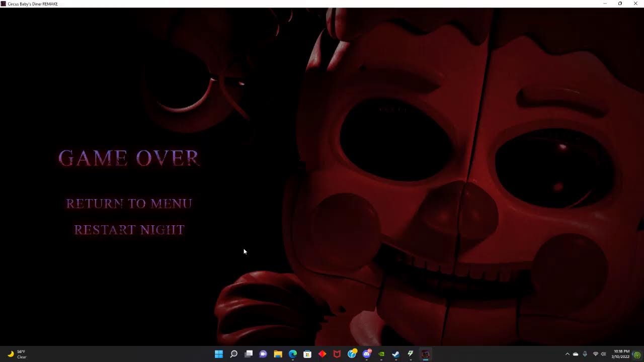Image resolution: width=644 pixels, height=362 pixels.
Task: Click the microphone tray icon
Action: [x=585, y=354]
